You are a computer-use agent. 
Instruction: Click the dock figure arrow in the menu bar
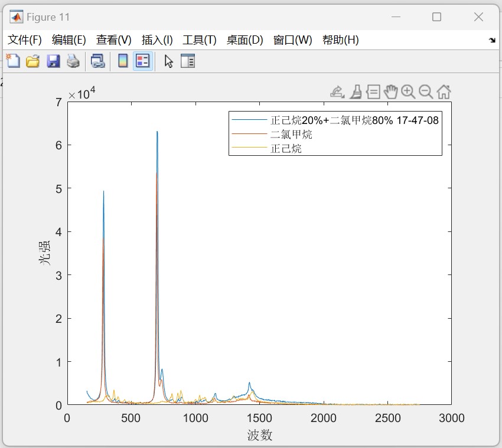click(x=492, y=40)
